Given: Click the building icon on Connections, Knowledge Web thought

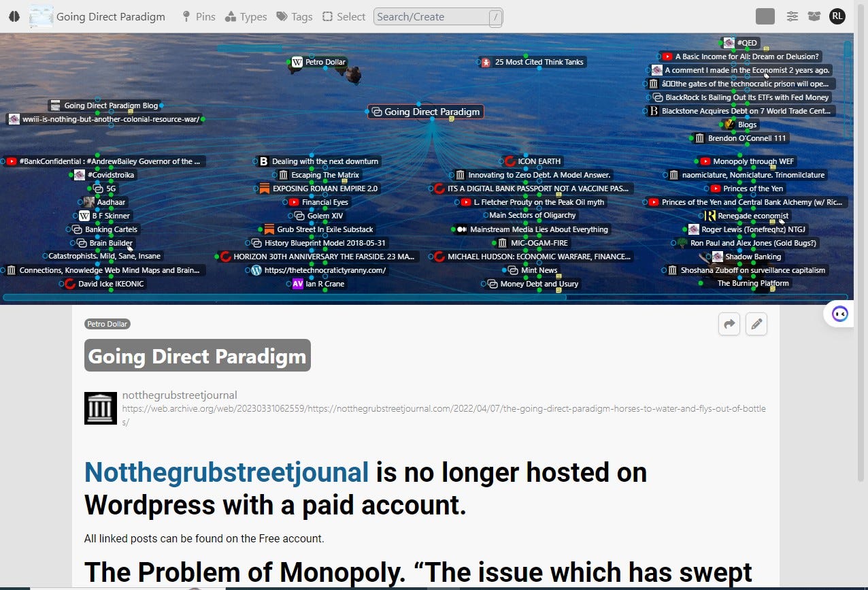Looking at the screenshot, I should [x=11, y=270].
